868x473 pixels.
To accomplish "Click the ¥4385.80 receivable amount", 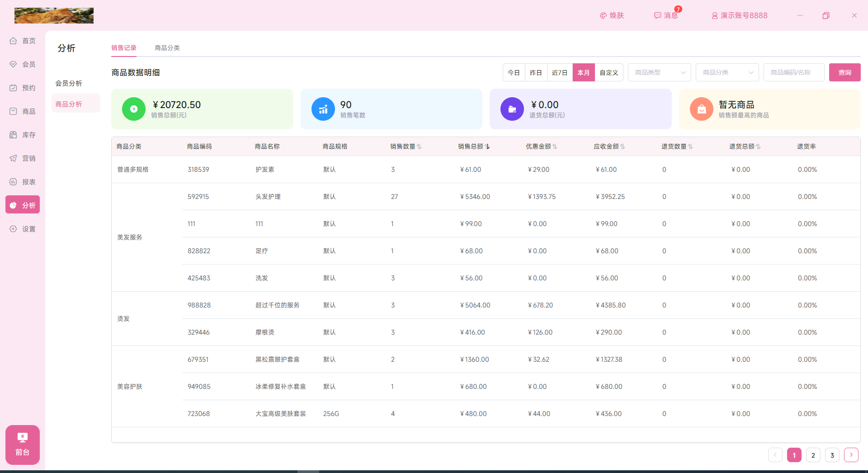I will (610, 305).
